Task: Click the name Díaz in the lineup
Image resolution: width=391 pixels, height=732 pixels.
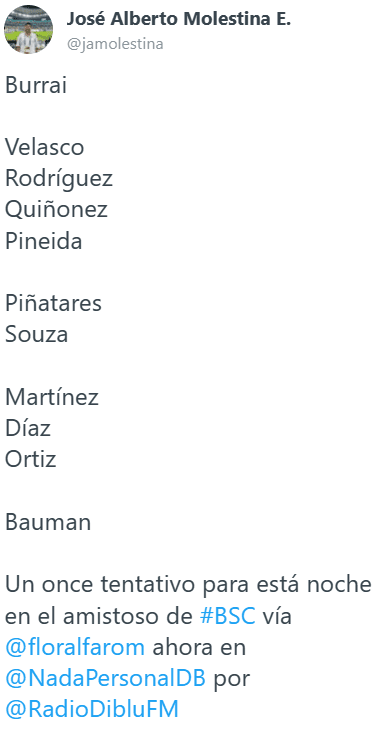Action: (x=28, y=429)
